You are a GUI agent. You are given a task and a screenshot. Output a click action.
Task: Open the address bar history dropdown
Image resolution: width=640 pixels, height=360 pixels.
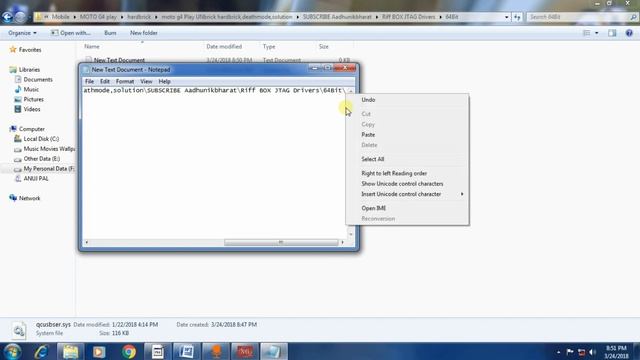point(507,17)
